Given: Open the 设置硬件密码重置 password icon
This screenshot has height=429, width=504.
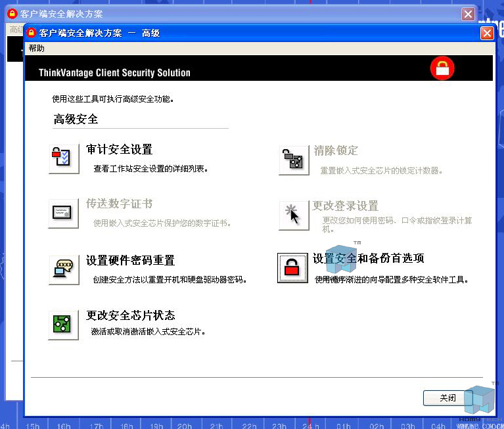Looking at the screenshot, I should pos(64,269).
